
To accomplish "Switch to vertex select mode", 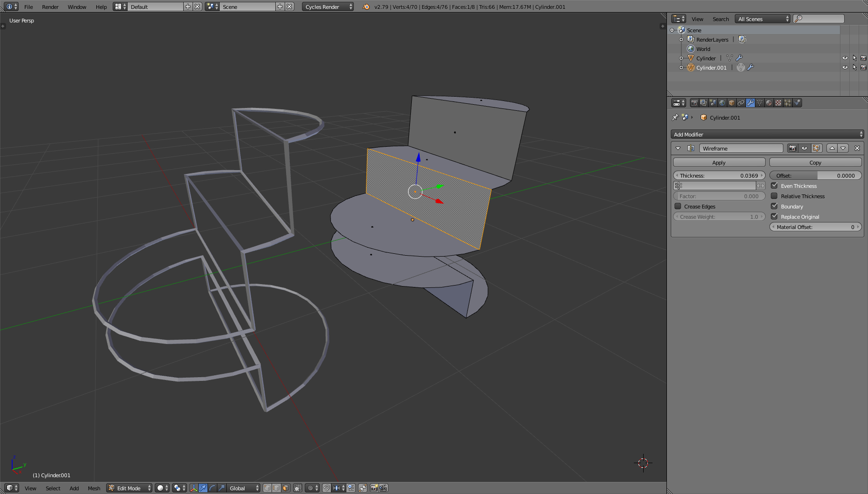I will coord(267,488).
